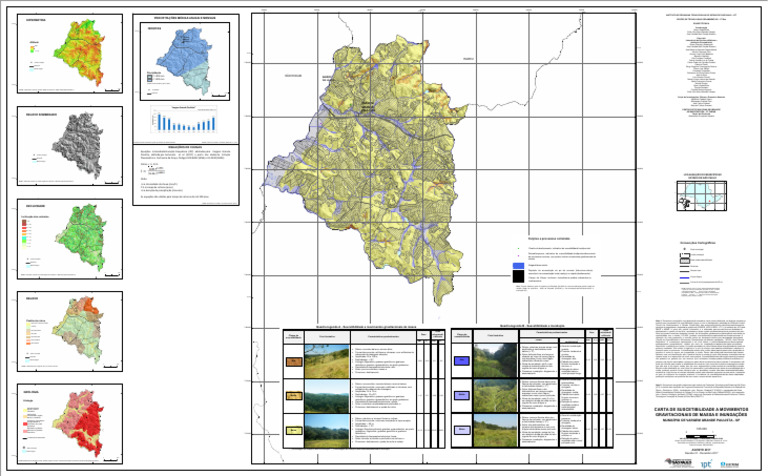Click the blue line symbol in cartographic conventions
Screen dimensions: 768x476
coord(684,277)
